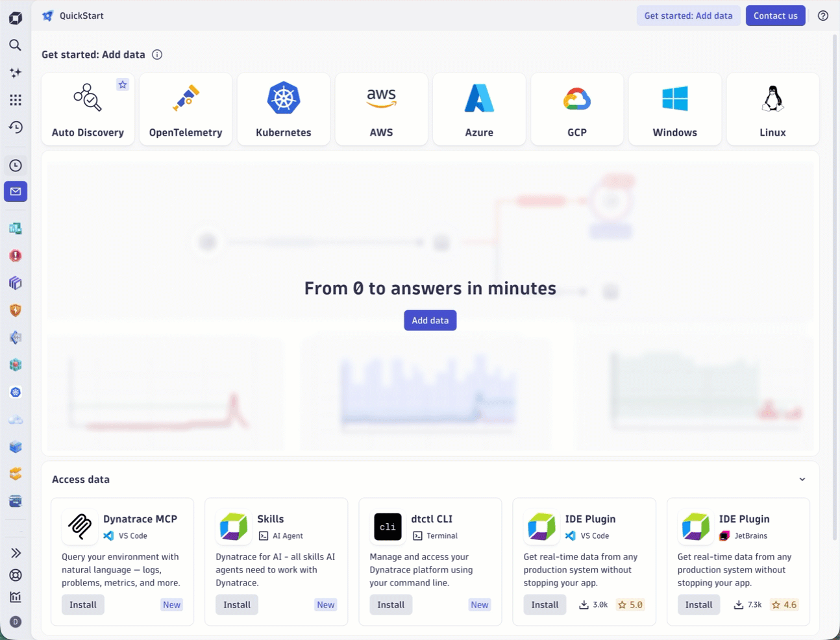Install the VS Code IDE Plugin
The width and height of the screenshot is (840, 640).
tap(545, 604)
